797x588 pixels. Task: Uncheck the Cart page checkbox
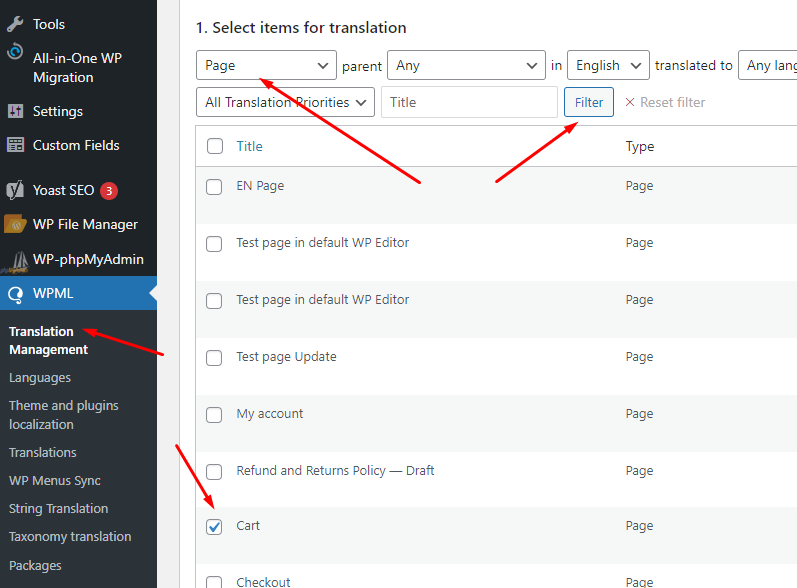coord(214,527)
